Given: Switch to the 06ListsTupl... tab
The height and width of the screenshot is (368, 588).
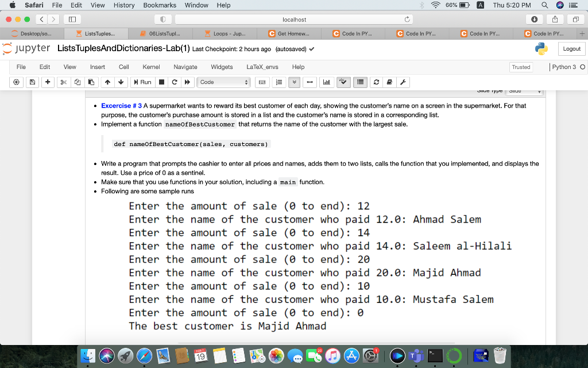Looking at the screenshot, I should pyautogui.click(x=161, y=33).
